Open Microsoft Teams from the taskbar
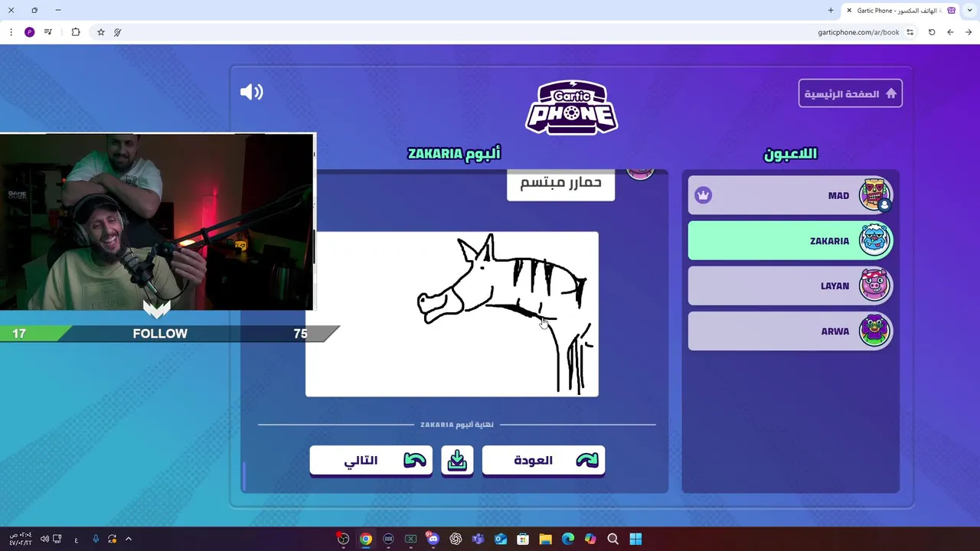The image size is (980, 551). click(x=479, y=539)
